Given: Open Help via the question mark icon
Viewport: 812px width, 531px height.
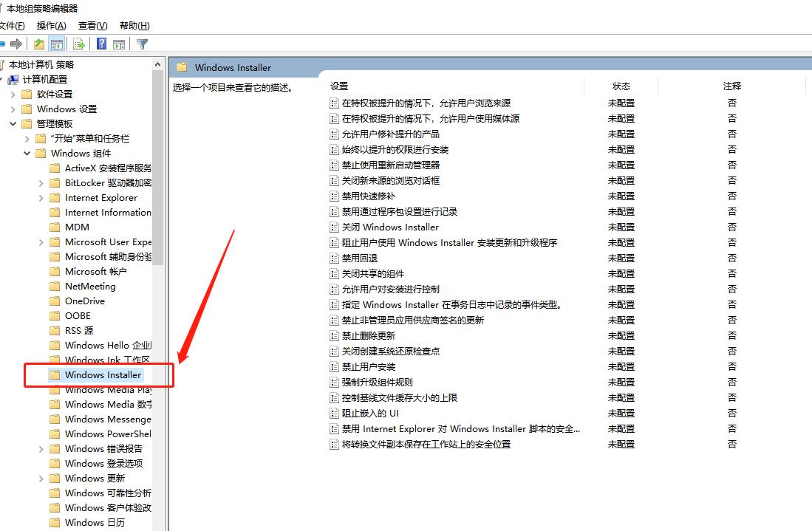Looking at the screenshot, I should (101, 44).
